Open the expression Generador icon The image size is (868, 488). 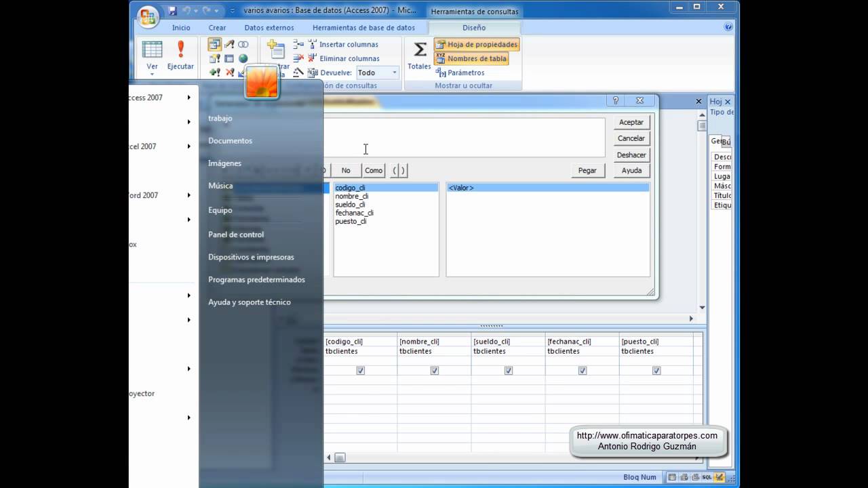click(298, 73)
